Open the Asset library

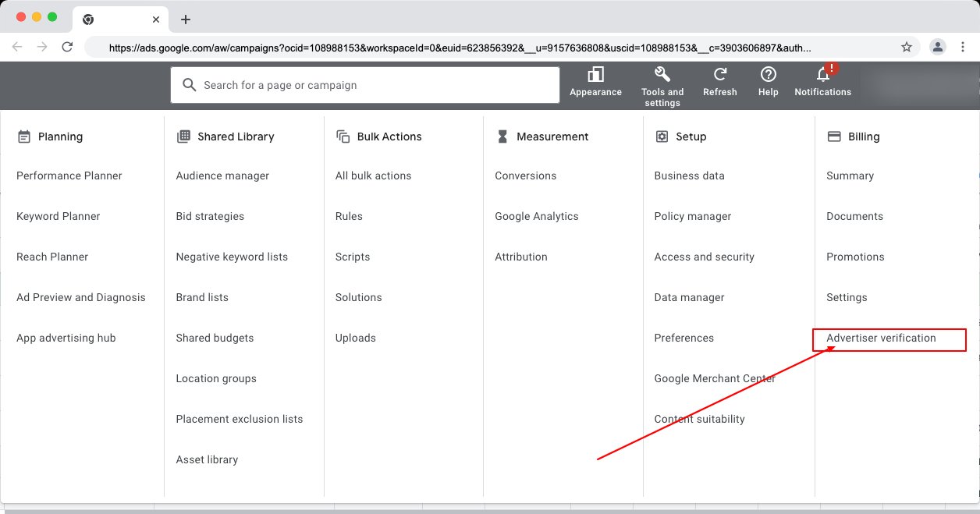[x=207, y=459]
